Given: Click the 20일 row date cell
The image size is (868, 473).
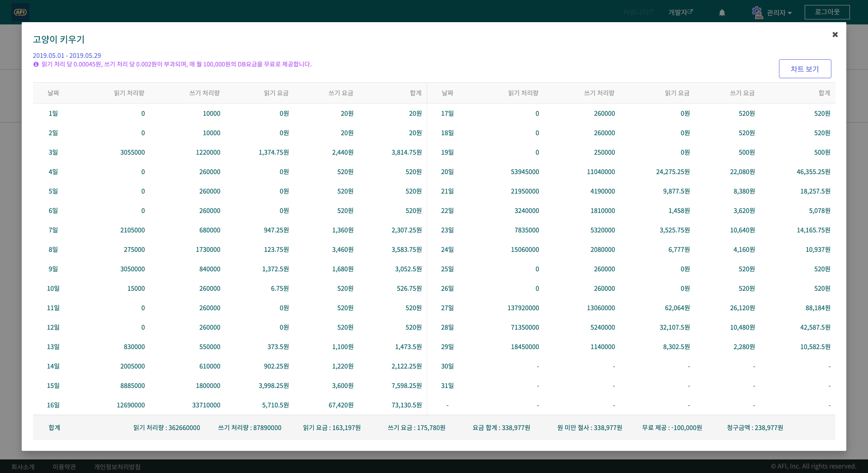Looking at the screenshot, I should (x=448, y=172).
